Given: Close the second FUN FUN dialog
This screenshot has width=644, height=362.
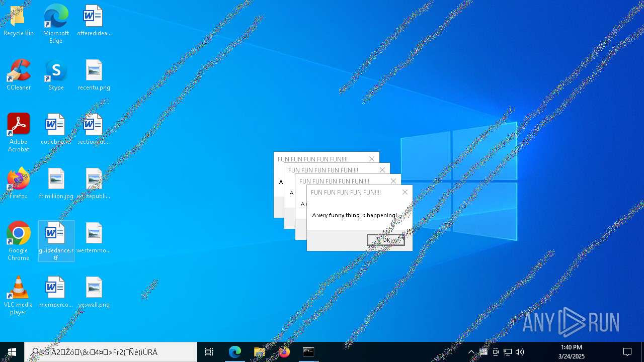Looking at the screenshot, I should pos(382,170).
